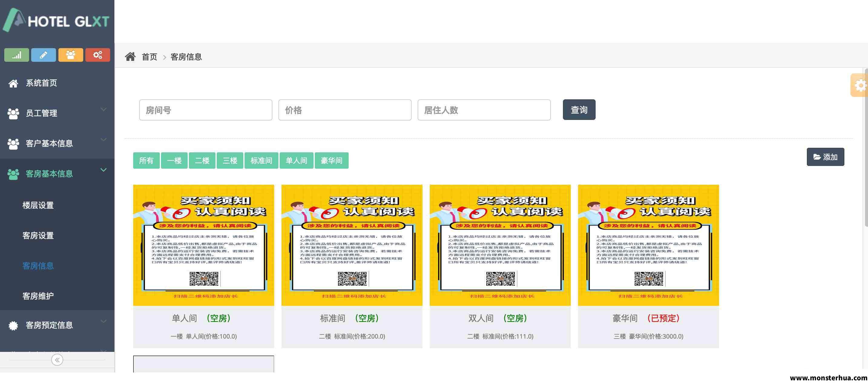Focus the 居住人数 input field
The image size is (868, 387).
(484, 110)
